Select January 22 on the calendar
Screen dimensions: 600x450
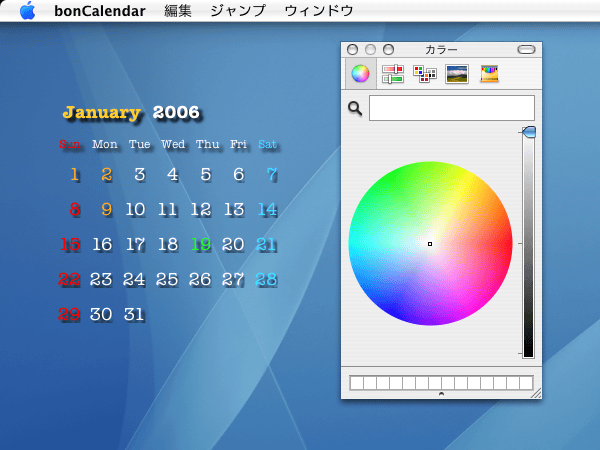tap(69, 280)
